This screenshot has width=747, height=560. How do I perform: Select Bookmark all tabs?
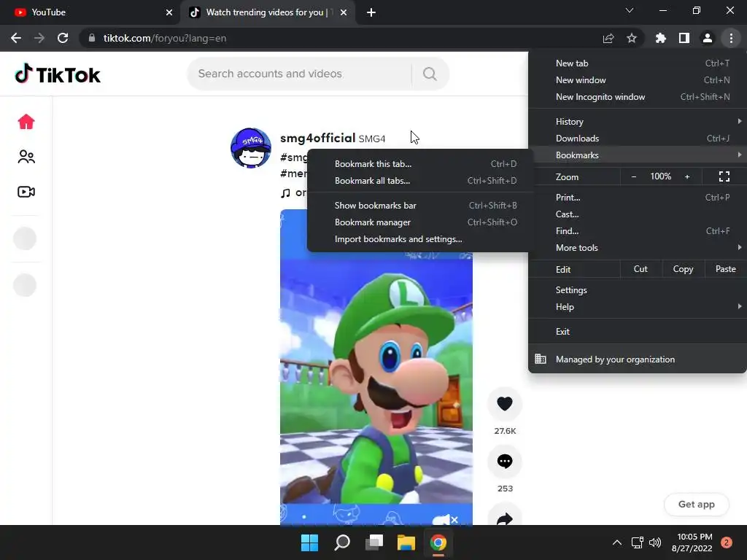coord(419,181)
